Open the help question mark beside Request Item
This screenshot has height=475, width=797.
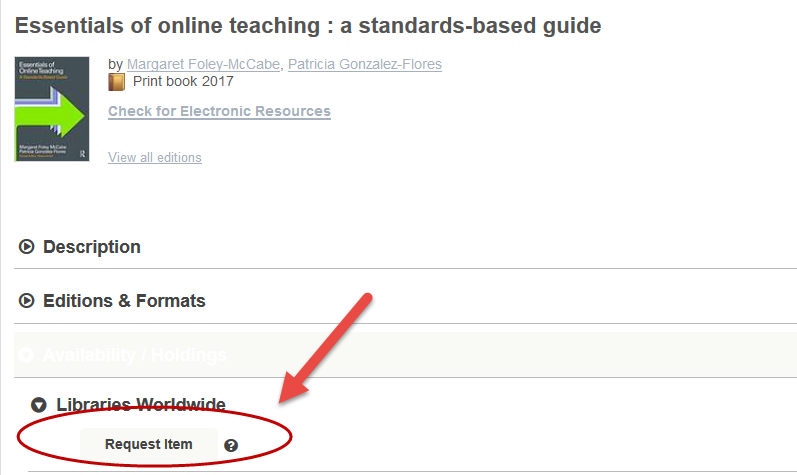coord(231,446)
